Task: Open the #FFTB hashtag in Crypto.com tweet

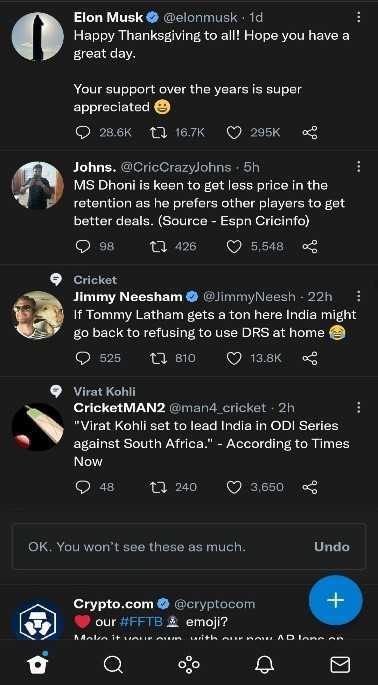Action: [x=141, y=621]
